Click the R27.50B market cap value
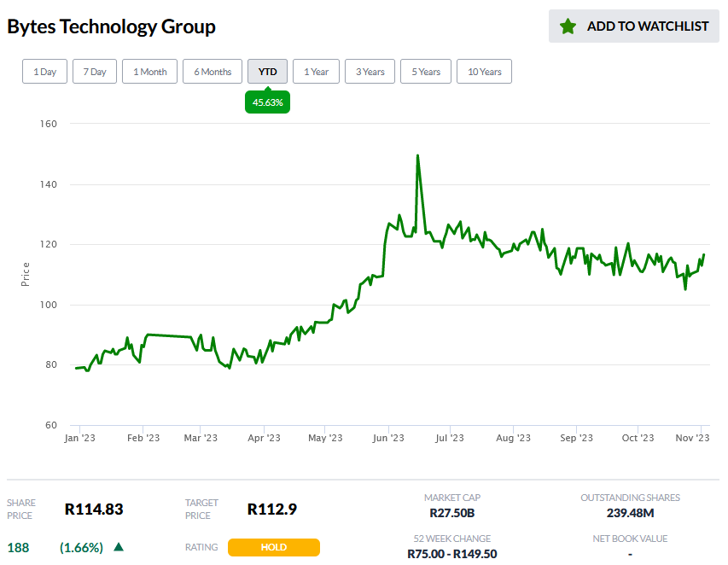This screenshot has height=565, width=728. click(452, 513)
